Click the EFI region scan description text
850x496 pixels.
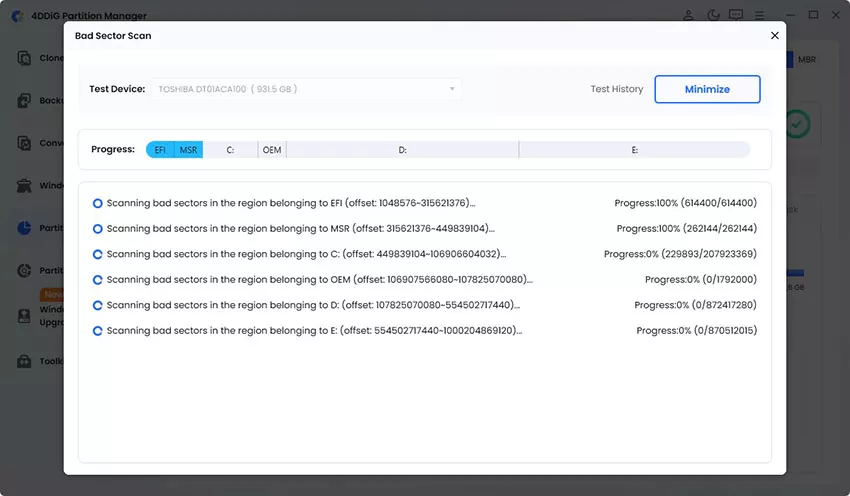click(x=291, y=203)
